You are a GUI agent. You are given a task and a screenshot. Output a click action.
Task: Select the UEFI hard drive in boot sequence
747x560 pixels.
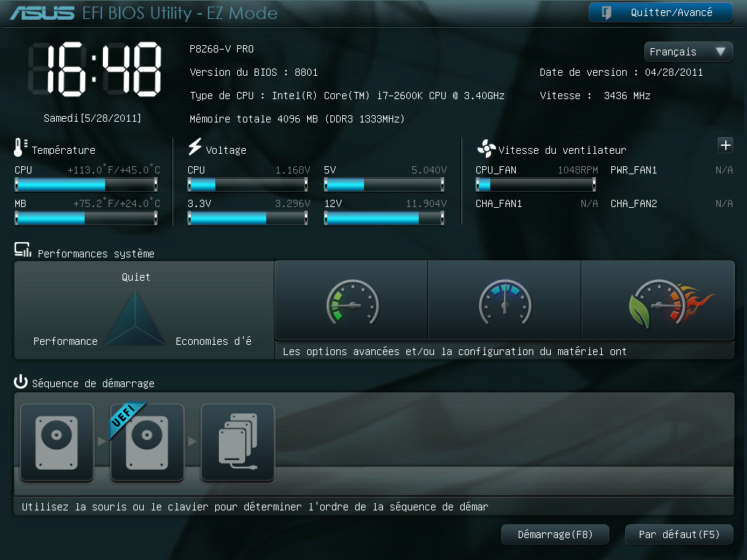pos(146,441)
